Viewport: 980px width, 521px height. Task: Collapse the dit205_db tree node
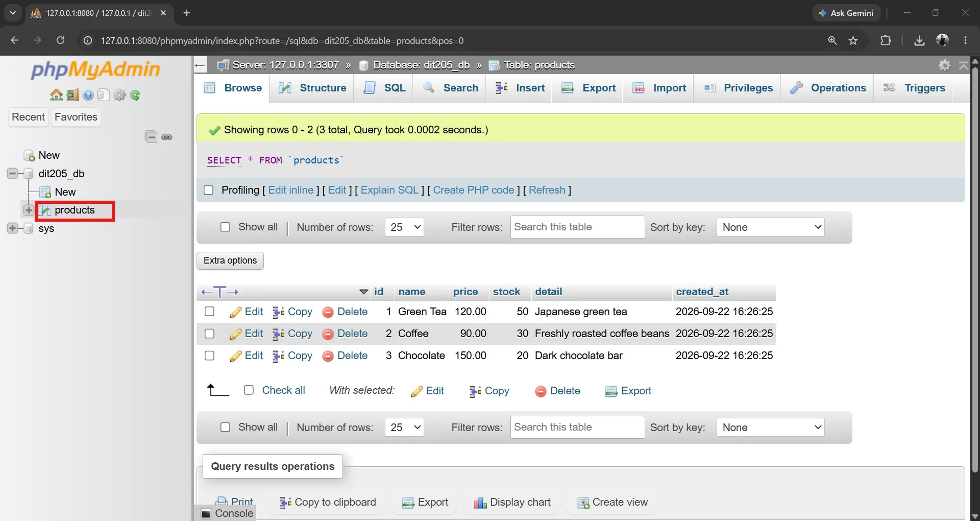[13, 174]
